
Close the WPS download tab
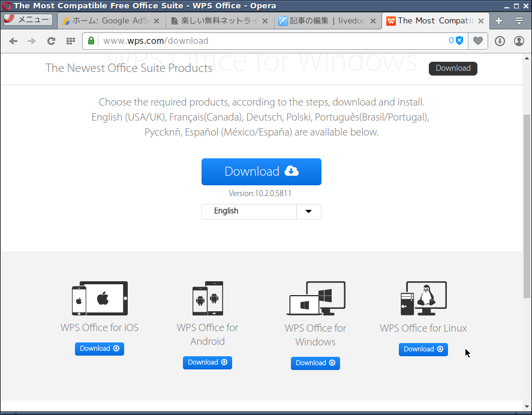(481, 21)
